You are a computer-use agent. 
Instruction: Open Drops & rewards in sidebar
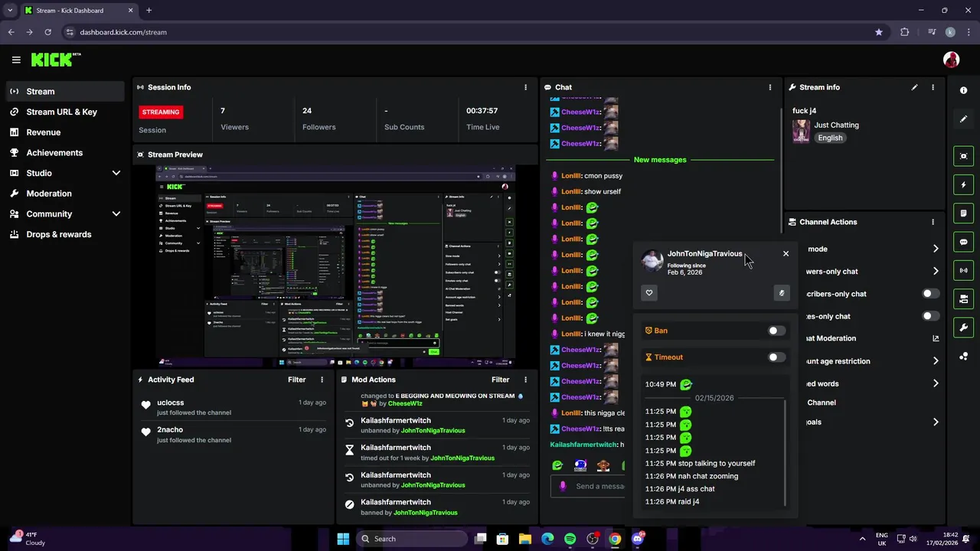tap(65, 234)
